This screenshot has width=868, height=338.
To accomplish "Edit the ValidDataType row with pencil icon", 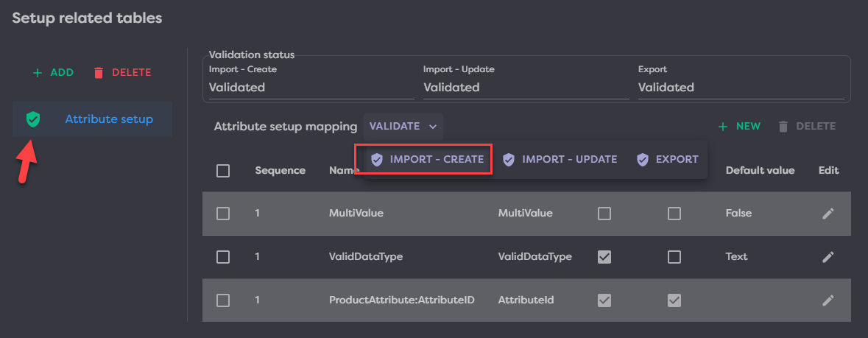I will (x=828, y=257).
